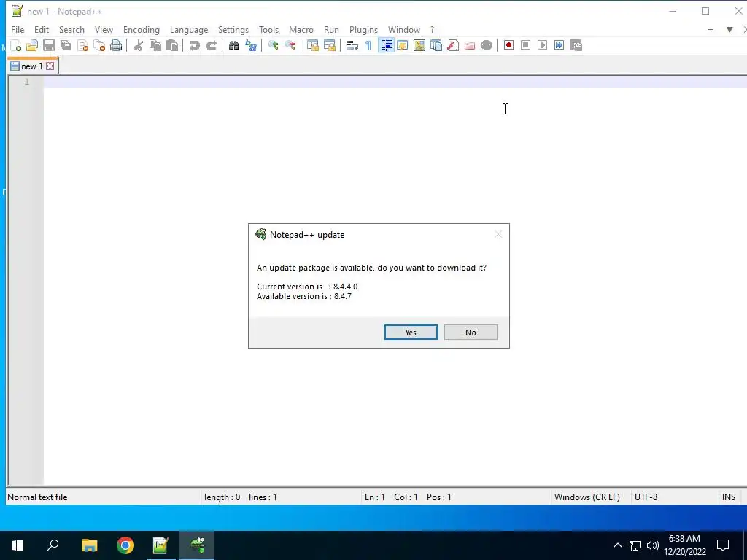This screenshot has width=747, height=560.
Task: Open Find with the binoculars icon
Action: pyautogui.click(x=233, y=45)
